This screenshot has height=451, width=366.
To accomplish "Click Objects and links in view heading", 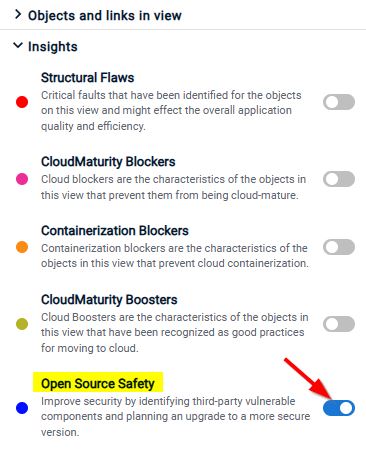I will tap(105, 16).
